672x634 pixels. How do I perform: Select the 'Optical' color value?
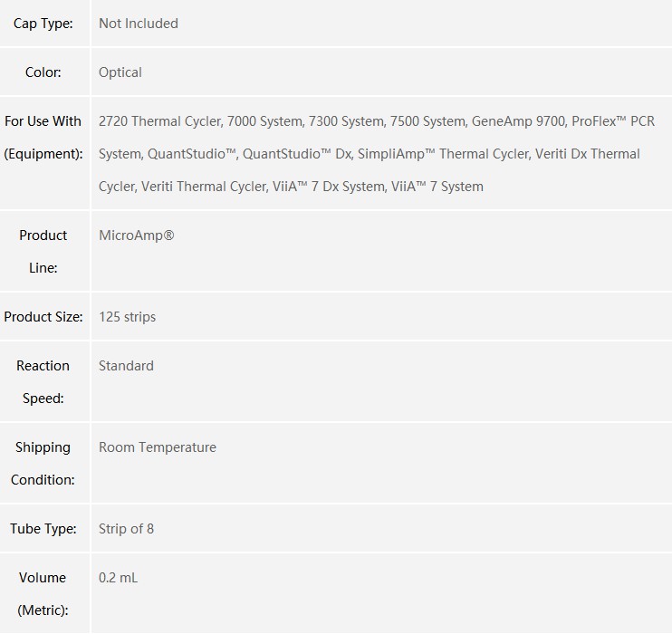pyautogui.click(x=120, y=72)
